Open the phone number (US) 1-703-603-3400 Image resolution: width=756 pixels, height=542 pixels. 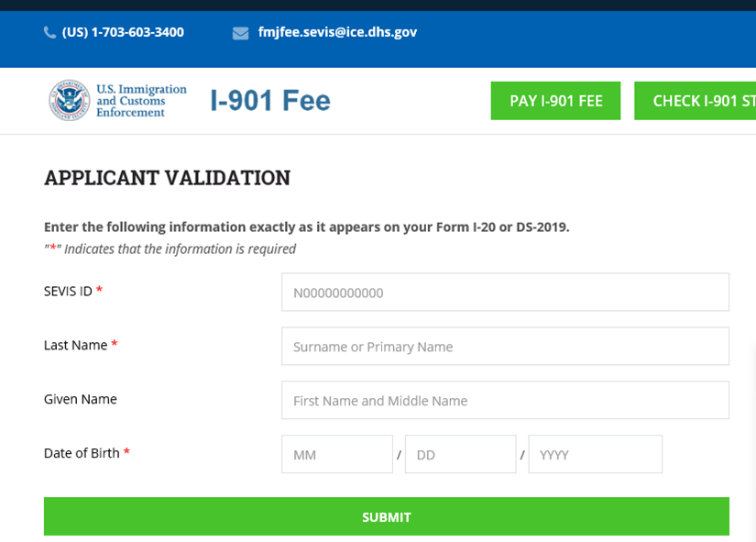(123, 32)
